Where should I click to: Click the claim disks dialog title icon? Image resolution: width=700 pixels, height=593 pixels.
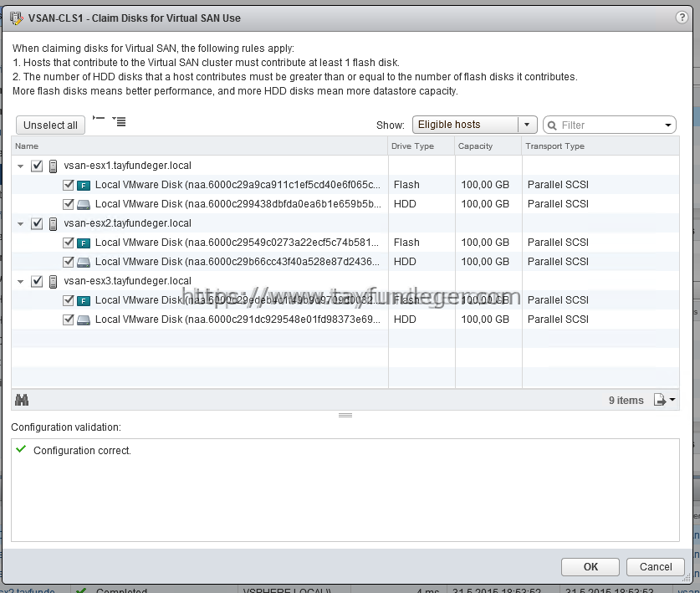pos(17,18)
